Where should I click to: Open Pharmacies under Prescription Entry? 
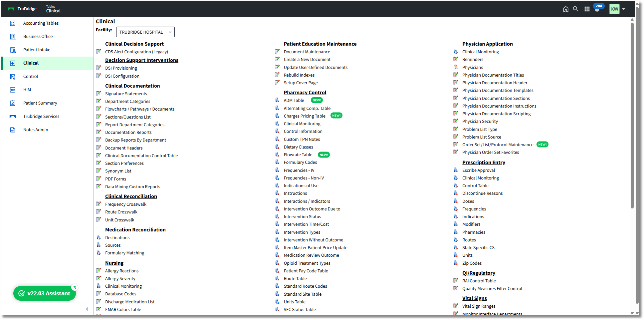coord(474,232)
